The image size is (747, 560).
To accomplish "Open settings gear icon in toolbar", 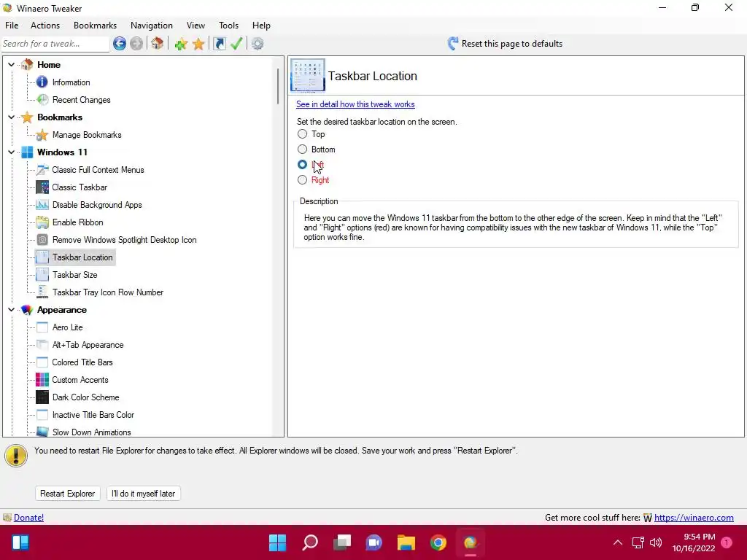I will coord(258,44).
